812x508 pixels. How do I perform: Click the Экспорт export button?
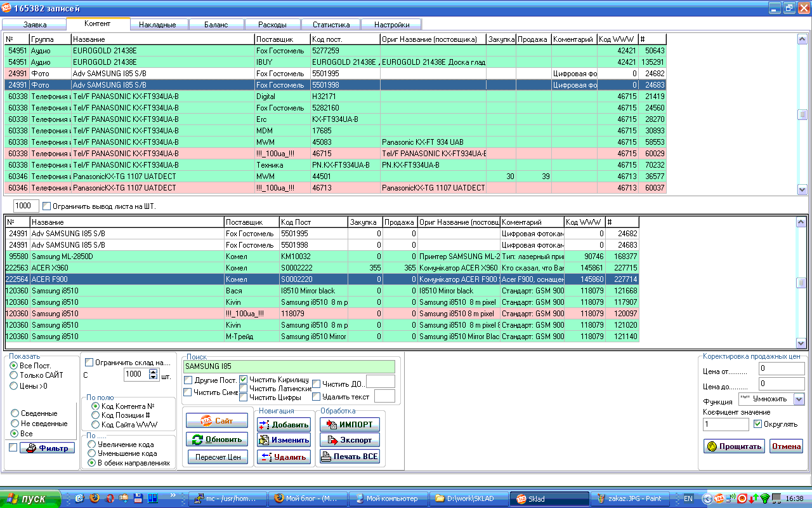pos(350,439)
